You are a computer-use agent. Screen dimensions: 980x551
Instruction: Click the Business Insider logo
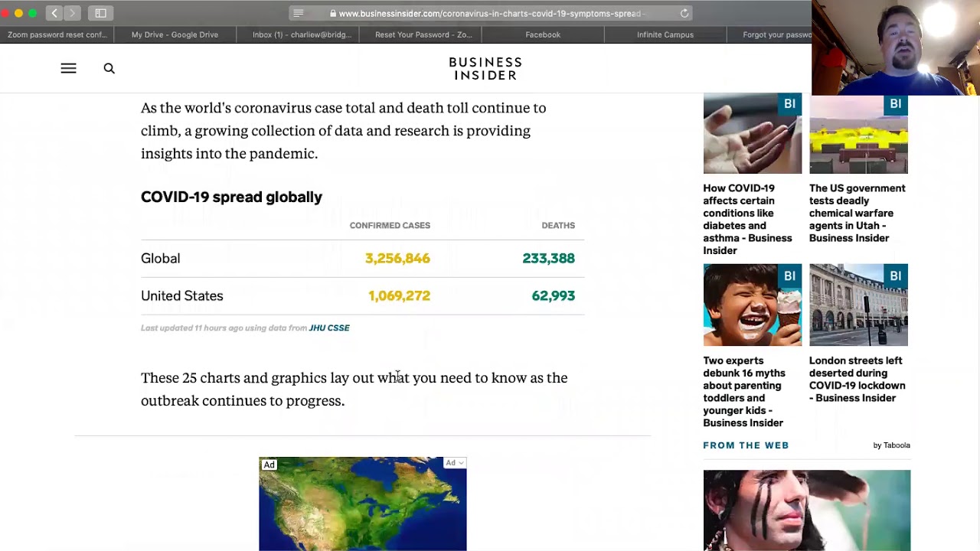pos(485,68)
